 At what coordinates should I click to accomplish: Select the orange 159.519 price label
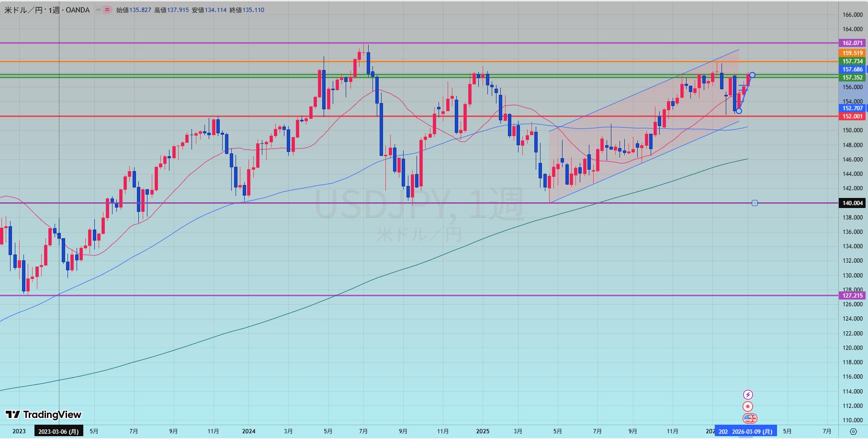tap(852, 53)
